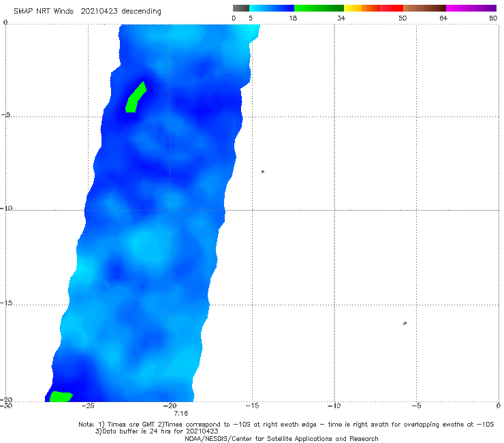The height and width of the screenshot is (443, 504).
Task: Choose the brown segment of the color bar
Action: pos(424,8)
